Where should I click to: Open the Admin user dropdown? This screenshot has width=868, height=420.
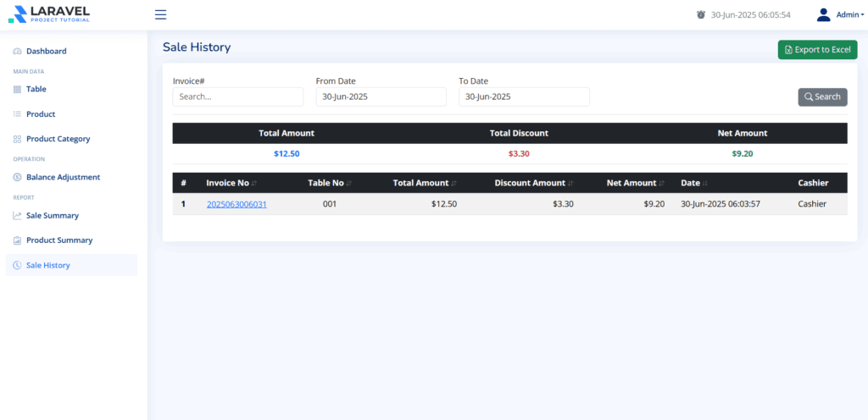click(x=849, y=14)
